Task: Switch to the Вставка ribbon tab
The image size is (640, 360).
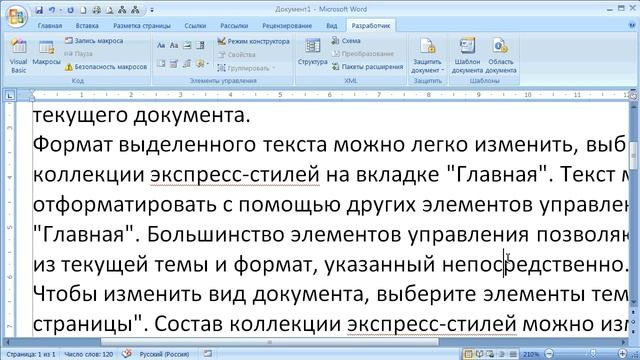Action: click(87, 26)
